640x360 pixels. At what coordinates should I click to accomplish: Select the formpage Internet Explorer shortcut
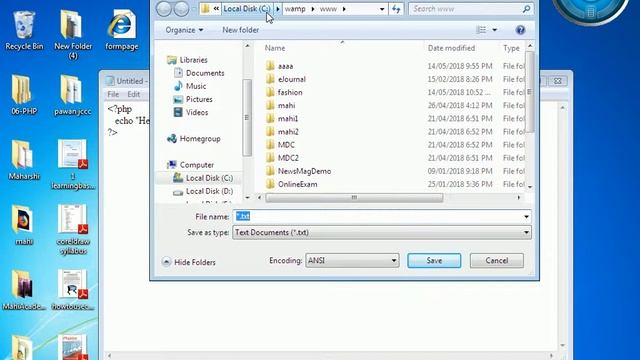click(x=122, y=31)
